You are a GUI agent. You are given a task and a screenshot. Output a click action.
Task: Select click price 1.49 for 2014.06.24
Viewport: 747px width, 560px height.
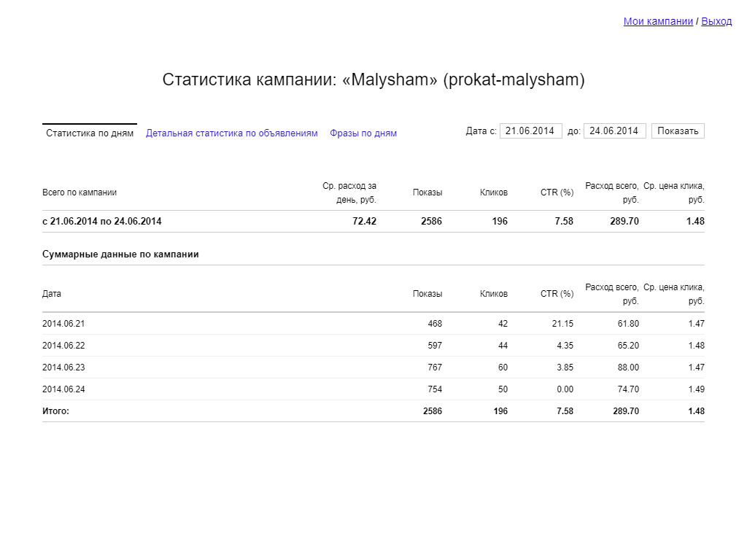tap(697, 389)
